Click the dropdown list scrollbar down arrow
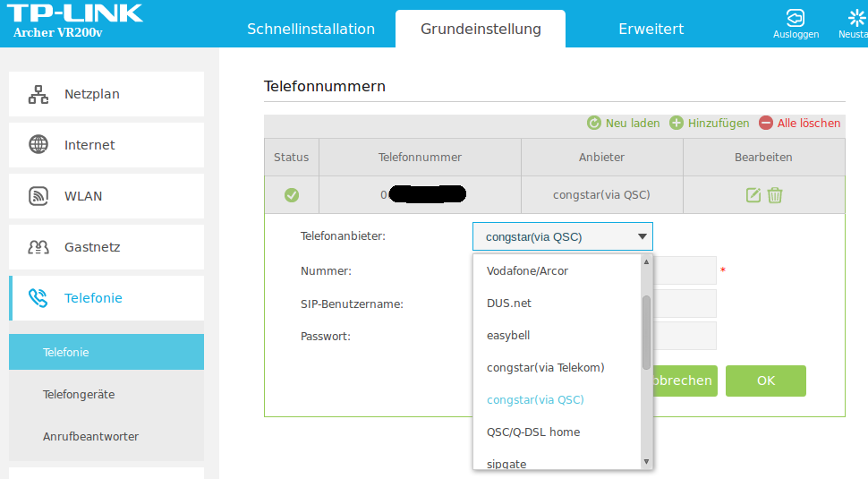 pos(647,462)
